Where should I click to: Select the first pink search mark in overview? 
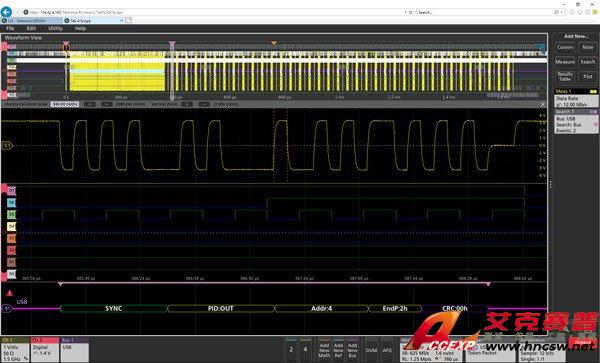(66, 44)
